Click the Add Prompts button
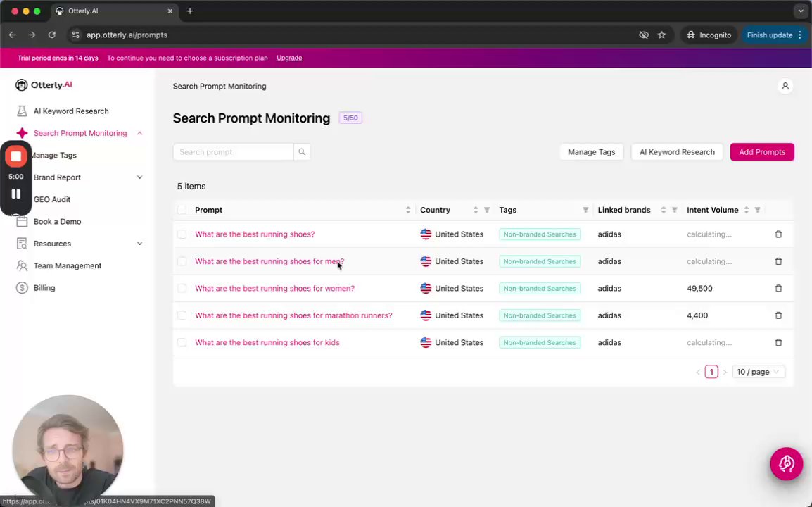 point(761,152)
